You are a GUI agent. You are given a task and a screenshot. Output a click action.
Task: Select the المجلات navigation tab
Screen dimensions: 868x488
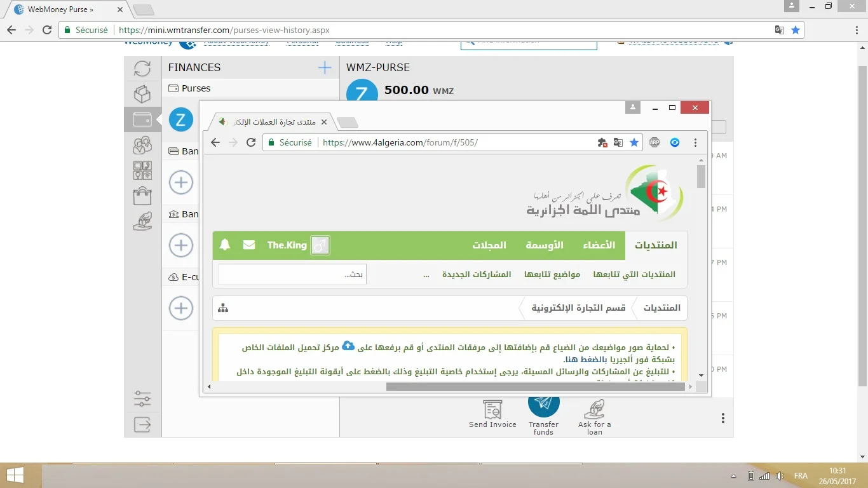click(489, 245)
